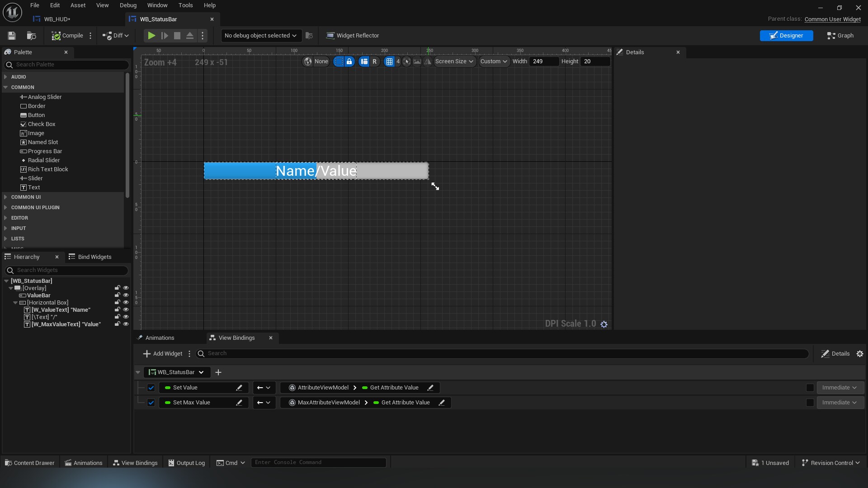Open the Window menu

point(157,5)
